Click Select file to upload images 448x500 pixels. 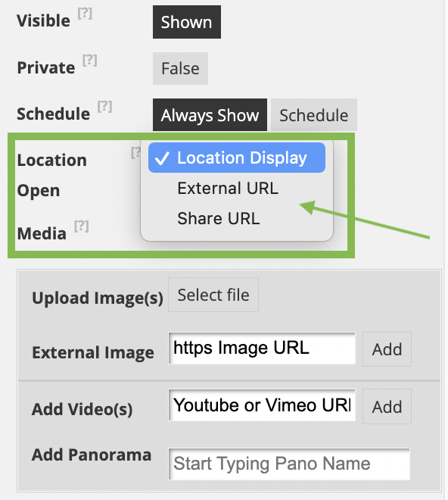click(213, 295)
